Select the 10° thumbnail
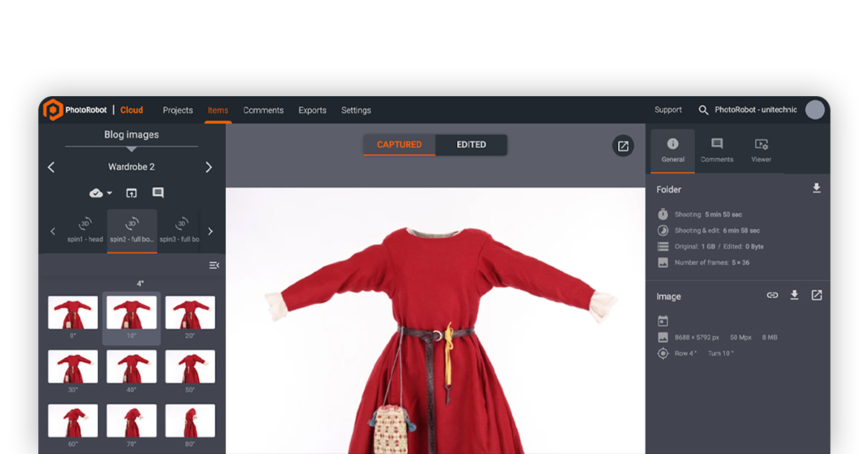The image size is (868, 454). pyautogui.click(x=132, y=313)
